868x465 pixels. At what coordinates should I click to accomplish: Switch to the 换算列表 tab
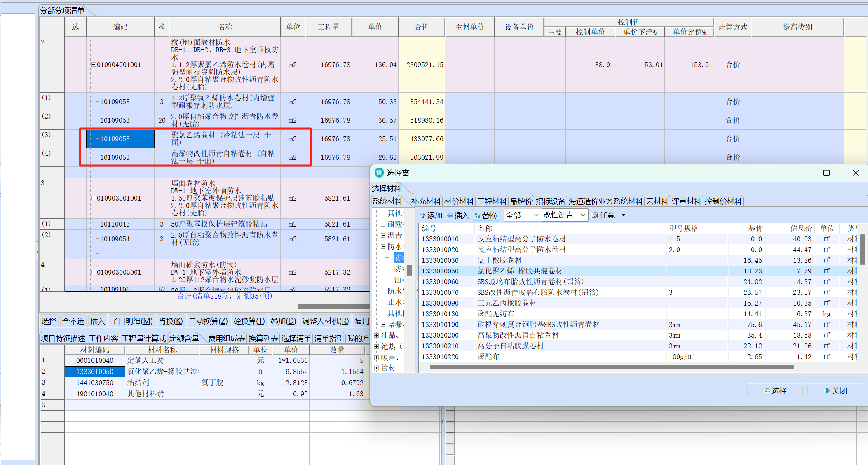(x=263, y=339)
